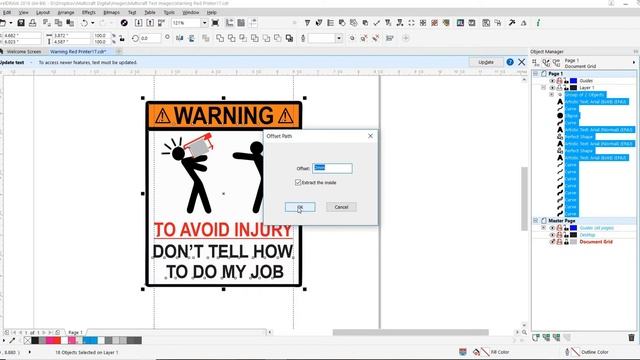Toggle printer icon of Layer 1

[559, 88]
